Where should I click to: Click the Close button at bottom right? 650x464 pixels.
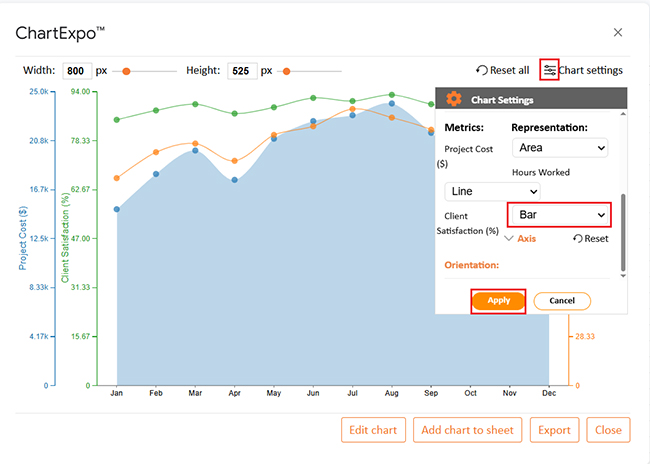point(608,430)
